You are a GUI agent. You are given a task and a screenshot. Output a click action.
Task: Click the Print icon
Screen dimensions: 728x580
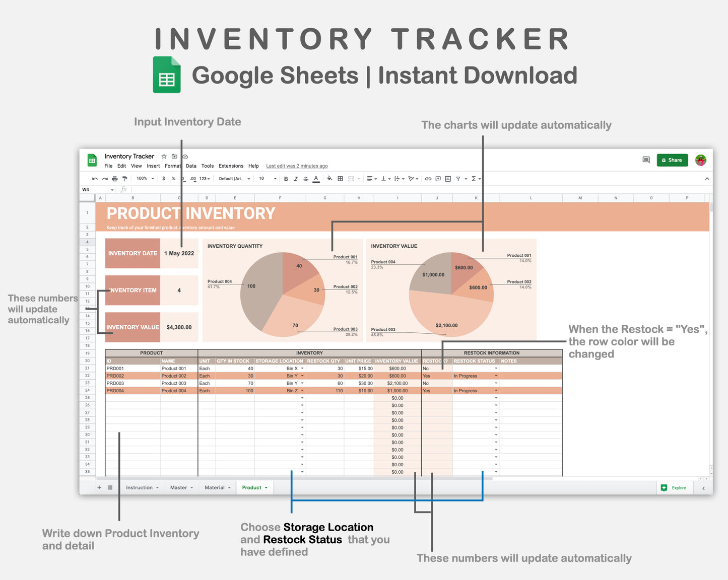click(x=114, y=179)
